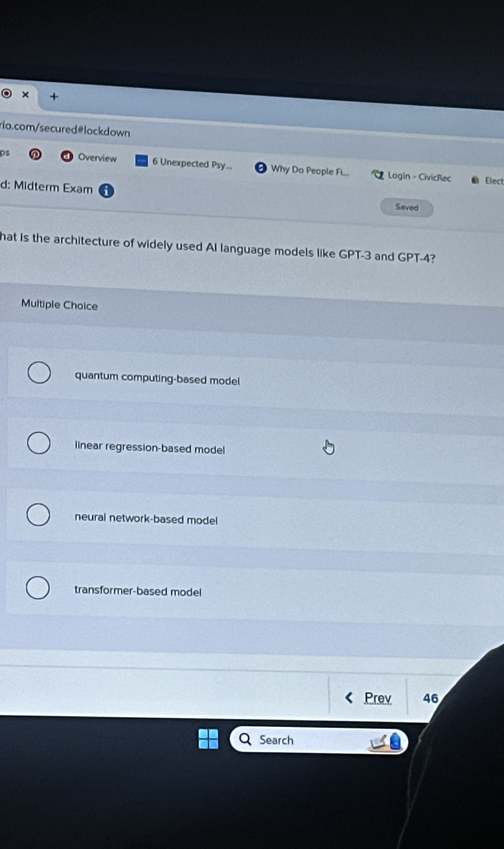Click the search magnifier icon in taskbar
The image size is (504, 849).
(245, 739)
